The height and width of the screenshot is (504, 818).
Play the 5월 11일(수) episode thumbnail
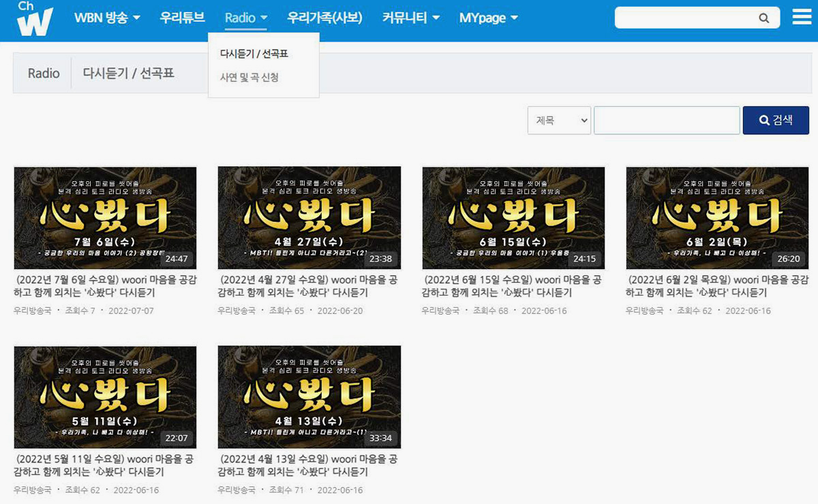105,396
